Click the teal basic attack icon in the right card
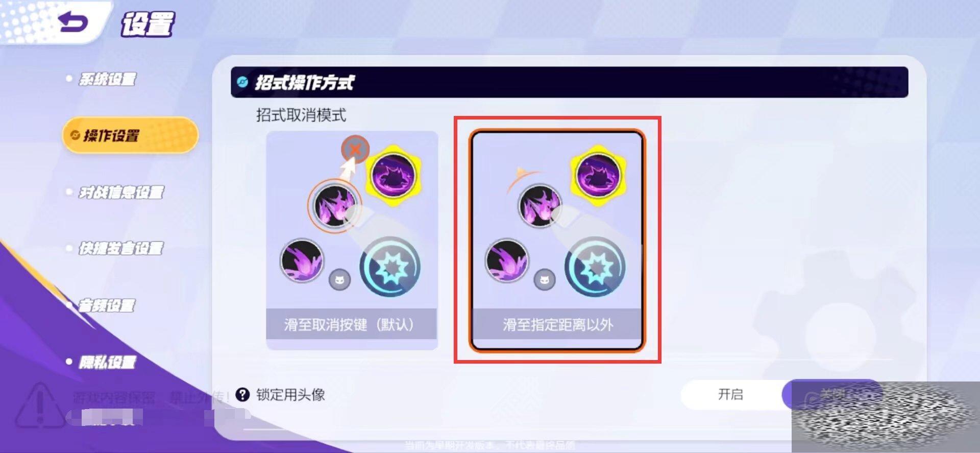 tap(595, 268)
